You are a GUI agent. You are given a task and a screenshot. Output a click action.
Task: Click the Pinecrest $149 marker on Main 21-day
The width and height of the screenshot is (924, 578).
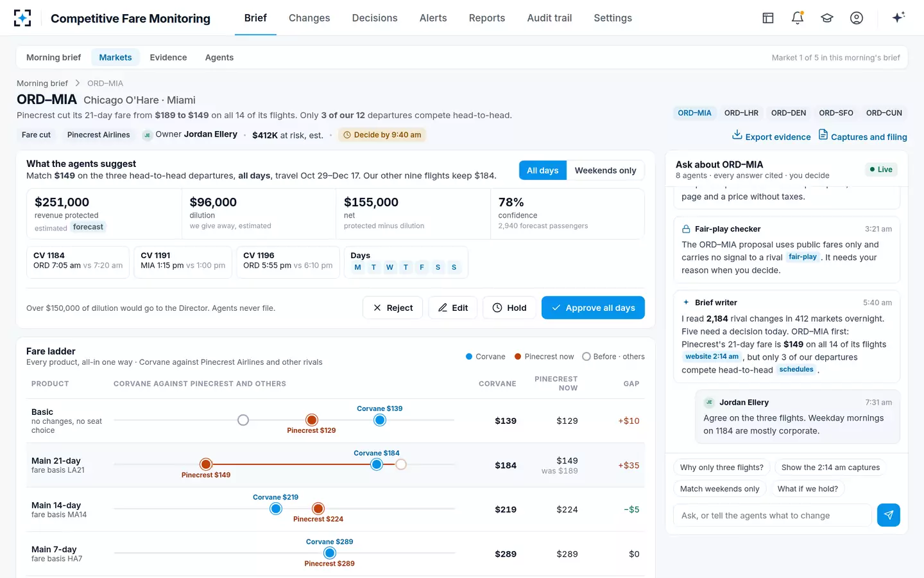pyautogui.click(x=206, y=464)
